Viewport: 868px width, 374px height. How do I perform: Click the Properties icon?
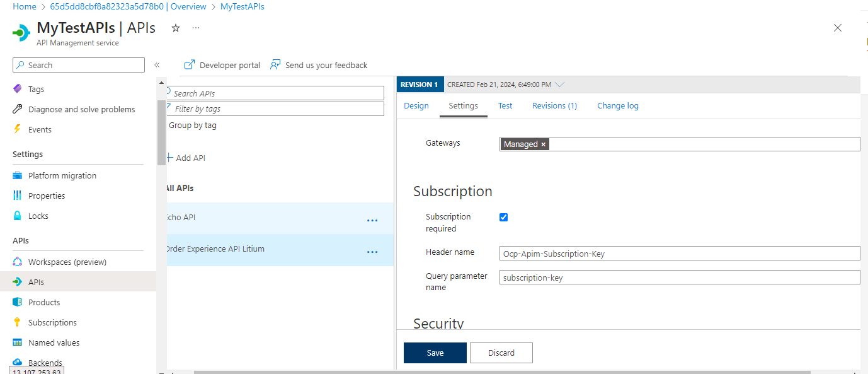click(x=18, y=196)
